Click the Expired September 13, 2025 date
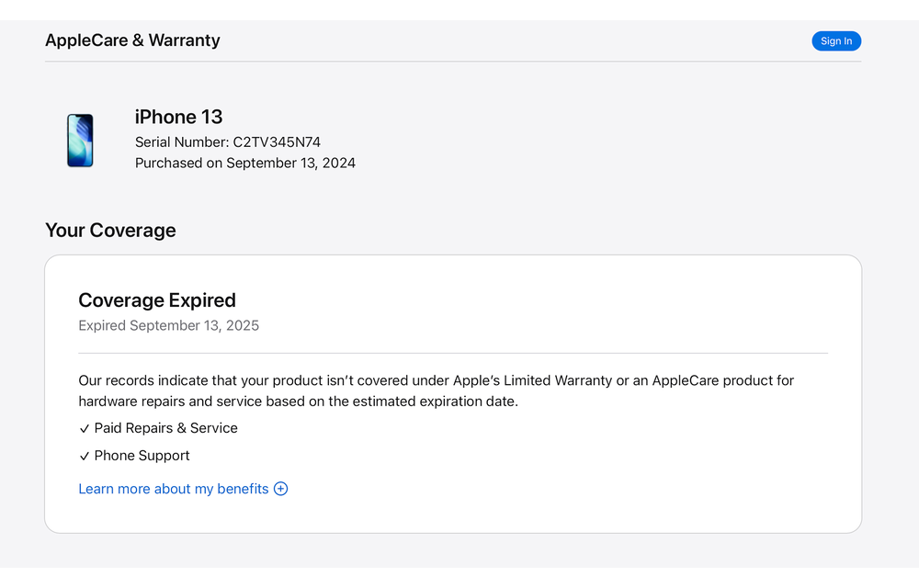 click(x=168, y=325)
